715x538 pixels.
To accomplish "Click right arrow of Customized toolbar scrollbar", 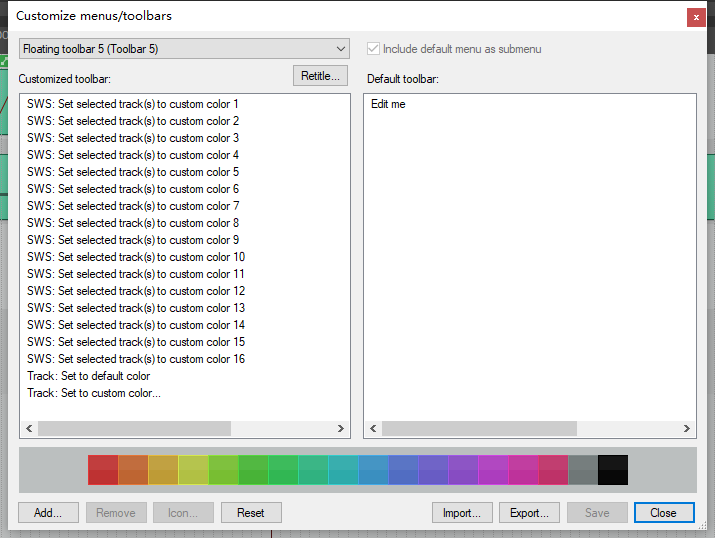I will tap(341, 429).
